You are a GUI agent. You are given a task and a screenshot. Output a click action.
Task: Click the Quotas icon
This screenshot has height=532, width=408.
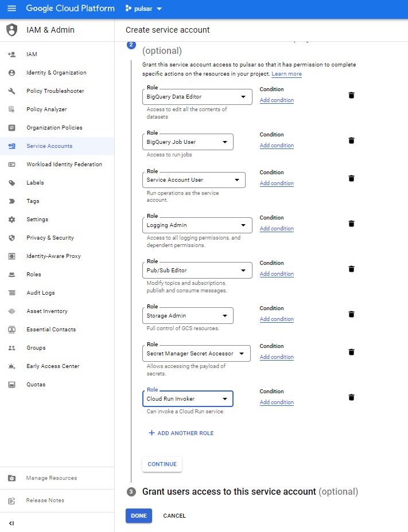[12, 384]
